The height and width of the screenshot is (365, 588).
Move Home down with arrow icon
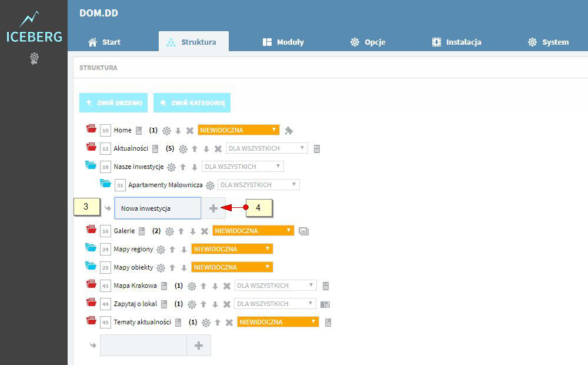pos(178,131)
